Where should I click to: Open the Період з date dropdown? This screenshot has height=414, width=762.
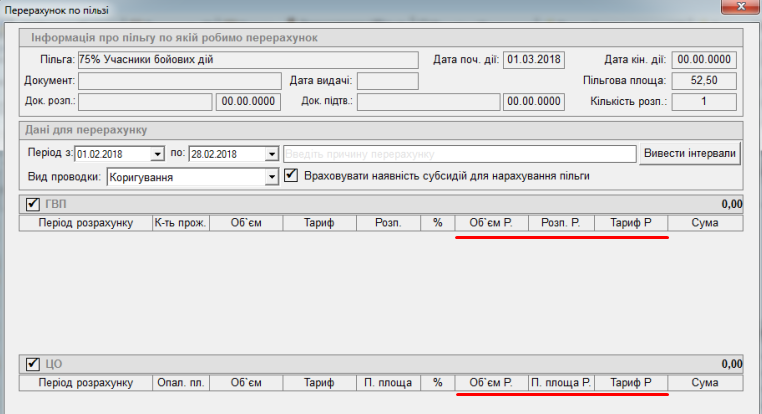(157, 154)
